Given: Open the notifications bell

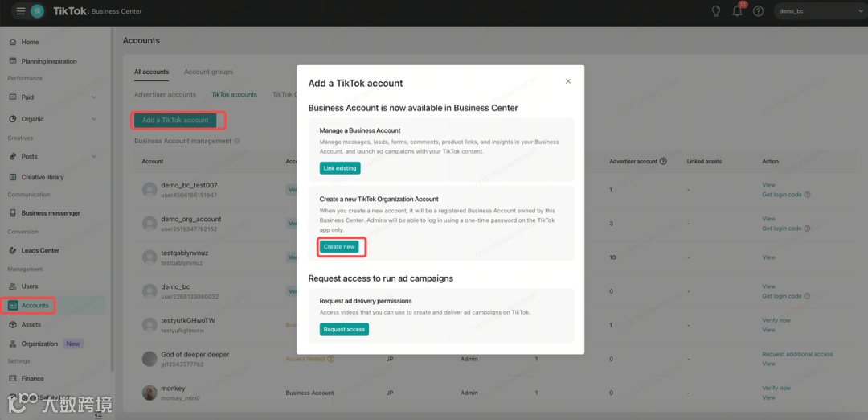Looking at the screenshot, I should pos(737,11).
